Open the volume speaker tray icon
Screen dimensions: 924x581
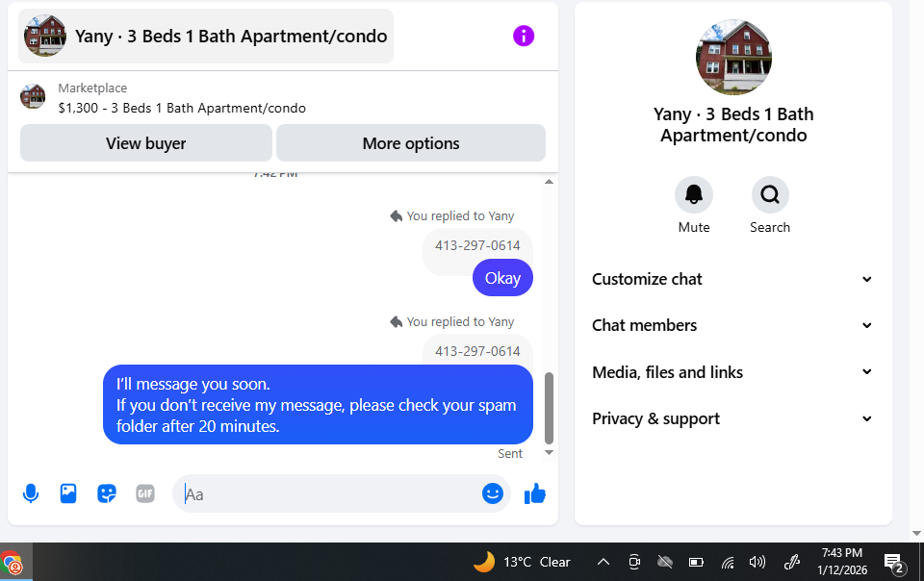pyautogui.click(x=757, y=562)
